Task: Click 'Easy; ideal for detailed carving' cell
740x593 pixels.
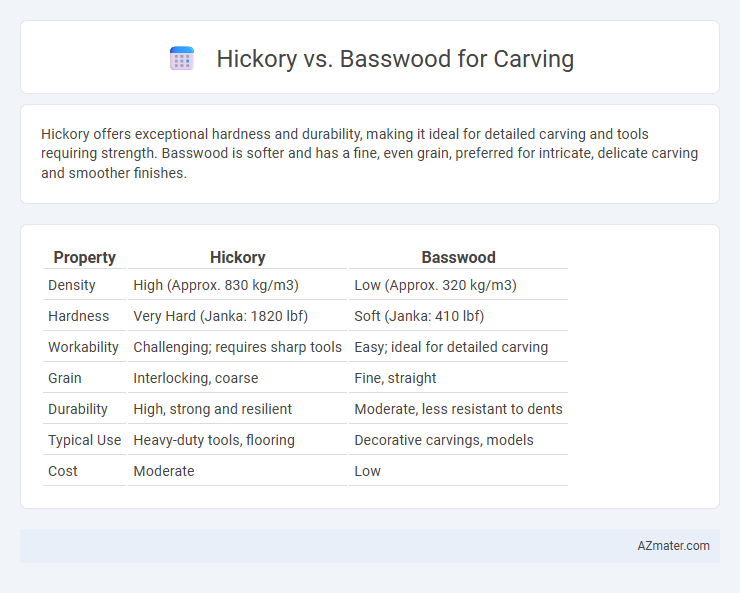Action: (x=458, y=347)
